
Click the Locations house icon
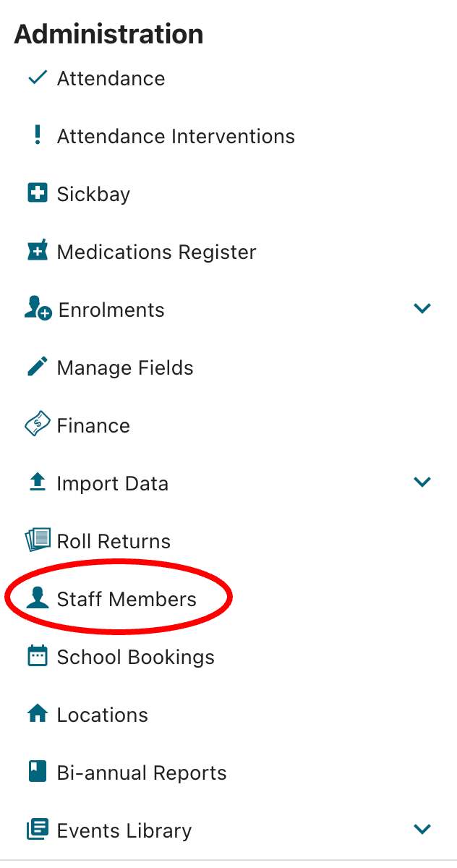pos(37,714)
